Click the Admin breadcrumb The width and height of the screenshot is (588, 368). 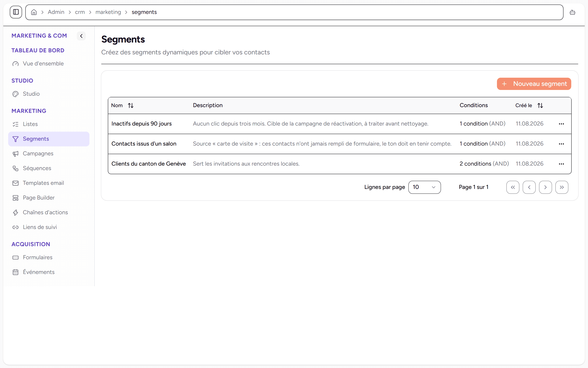56,12
